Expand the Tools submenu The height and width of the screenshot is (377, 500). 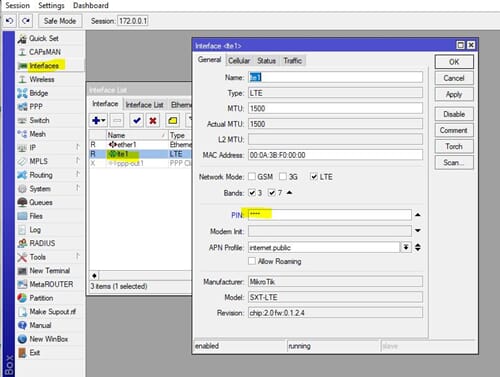pyautogui.click(x=78, y=256)
